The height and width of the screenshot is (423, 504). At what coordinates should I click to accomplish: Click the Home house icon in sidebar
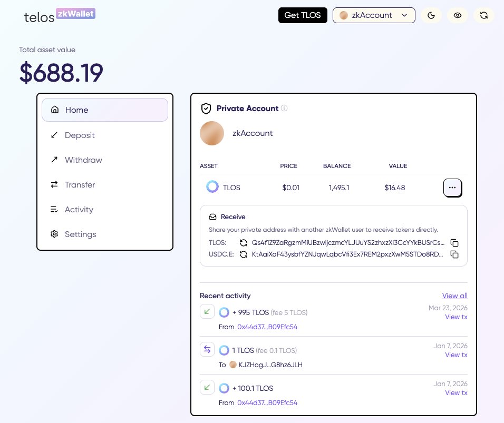point(55,110)
